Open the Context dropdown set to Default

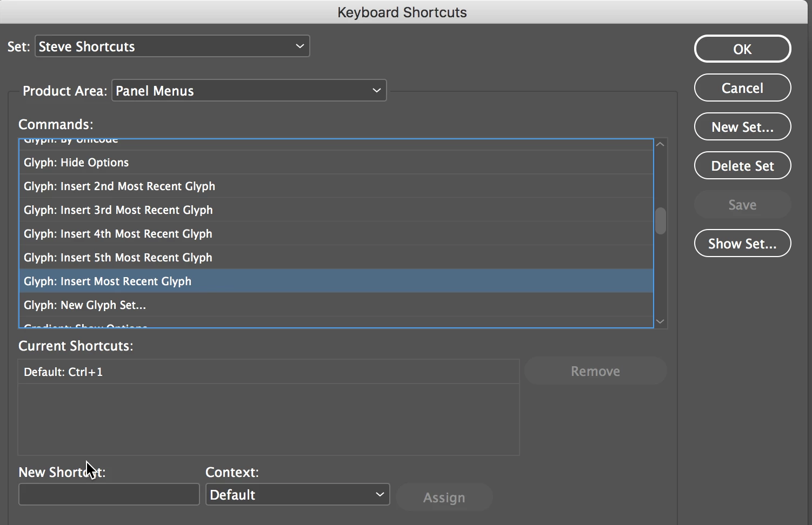coord(297,495)
